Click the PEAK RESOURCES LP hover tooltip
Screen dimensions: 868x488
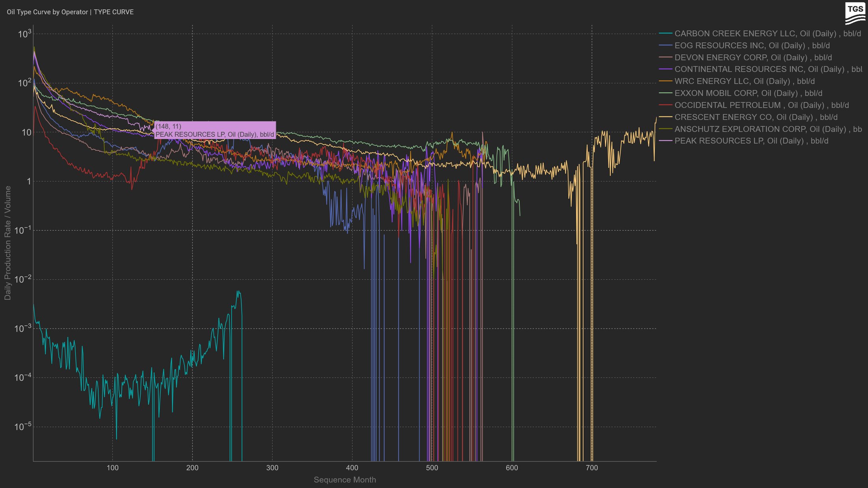click(215, 130)
